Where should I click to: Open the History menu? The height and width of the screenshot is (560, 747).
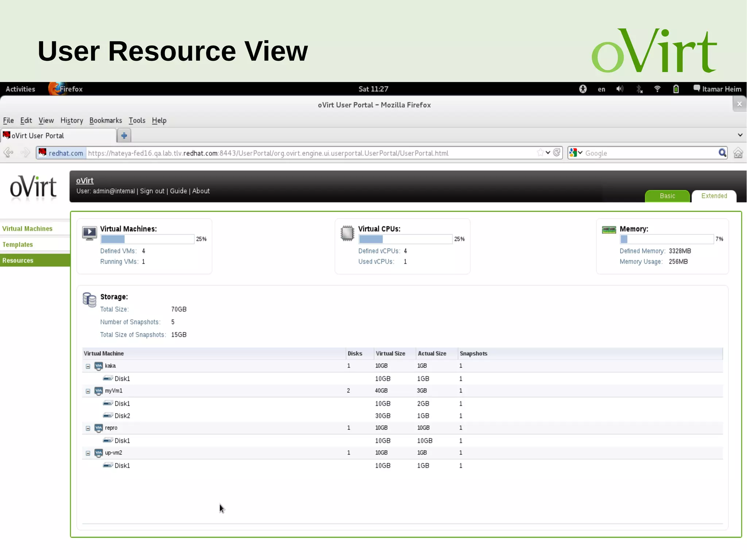coord(71,120)
